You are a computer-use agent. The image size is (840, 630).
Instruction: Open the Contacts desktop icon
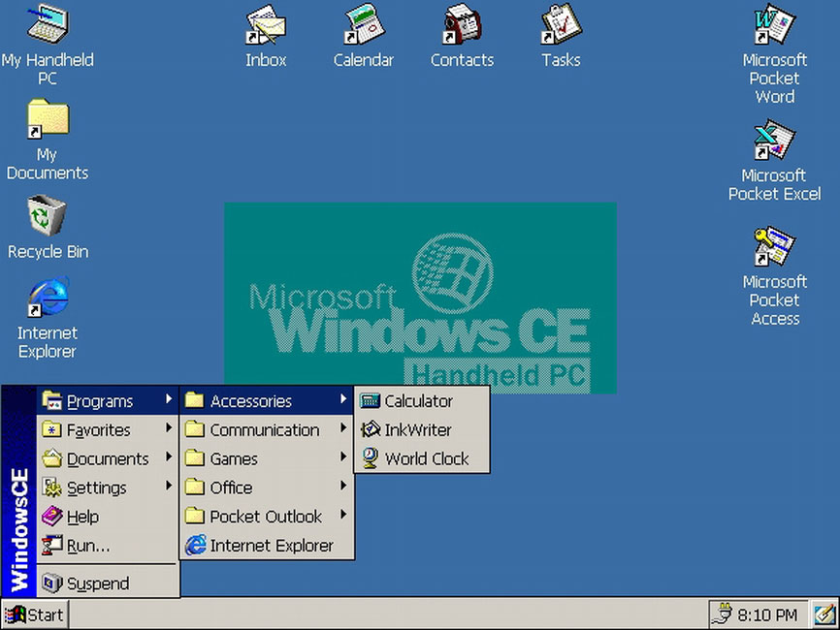pos(462,27)
